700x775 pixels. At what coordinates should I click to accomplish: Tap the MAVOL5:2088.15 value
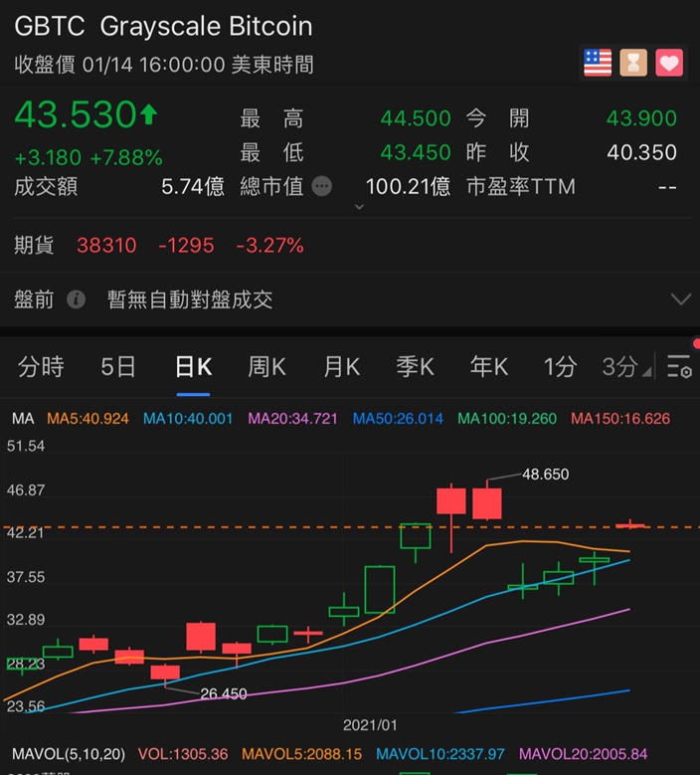302,754
